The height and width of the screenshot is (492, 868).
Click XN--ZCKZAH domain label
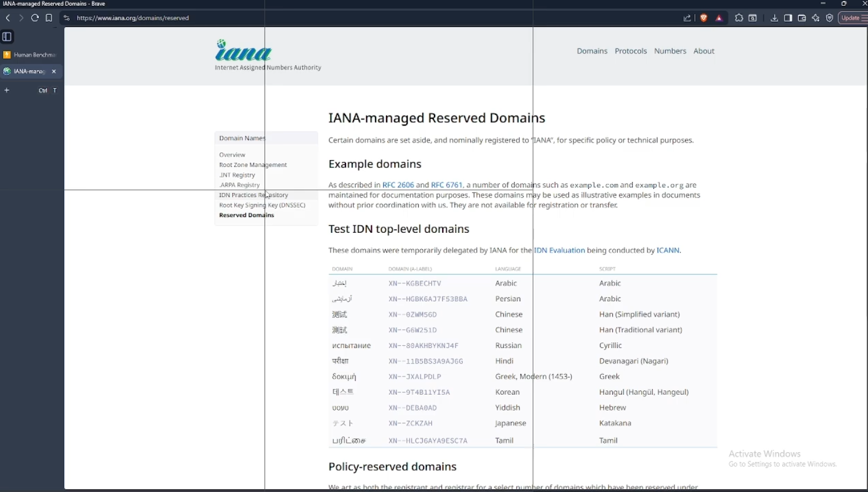click(x=411, y=423)
